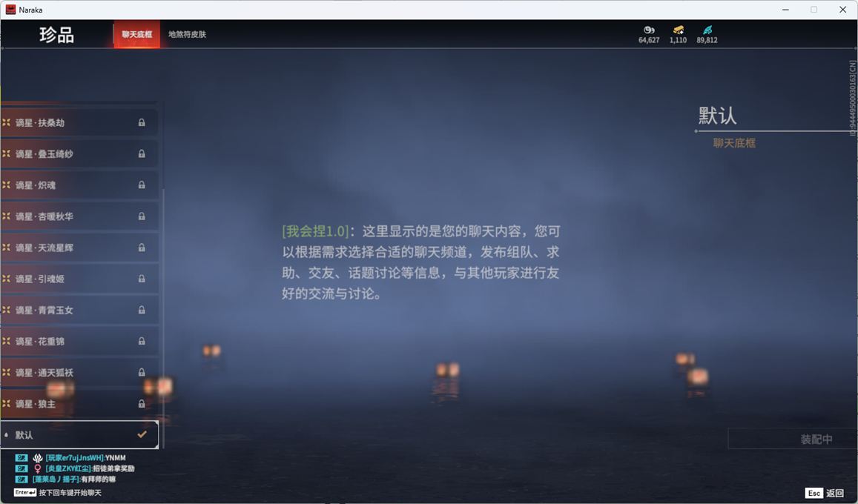Click the rarity star icon beside 谪星·炽魂
The height and width of the screenshot is (504, 858).
pyautogui.click(x=6, y=185)
